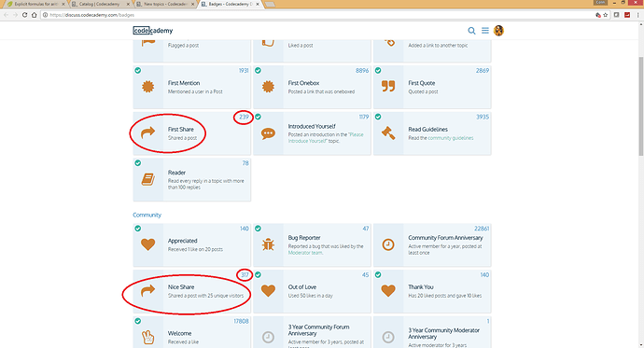Click the First Share arrow icon
The image size is (644, 348).
(x=147, y=132)
